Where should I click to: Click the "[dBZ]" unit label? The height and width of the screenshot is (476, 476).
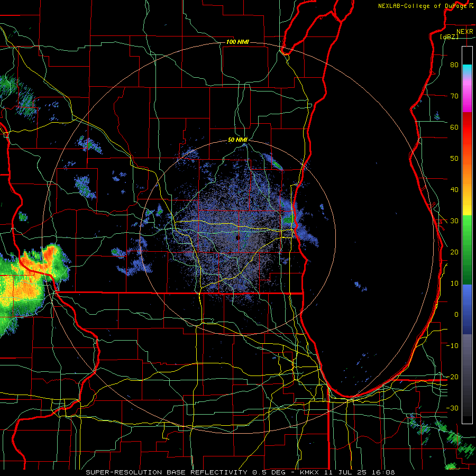click(x=449, y=36)
